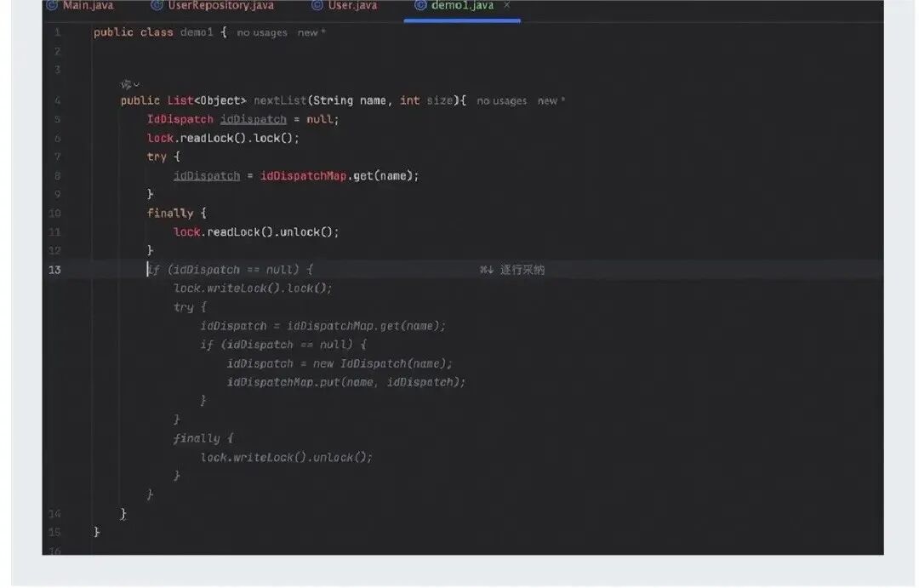This screenshot has height=588, width=919.
Task: Click the 'new *' author hint on line 4
Action: tap(551, 100)
